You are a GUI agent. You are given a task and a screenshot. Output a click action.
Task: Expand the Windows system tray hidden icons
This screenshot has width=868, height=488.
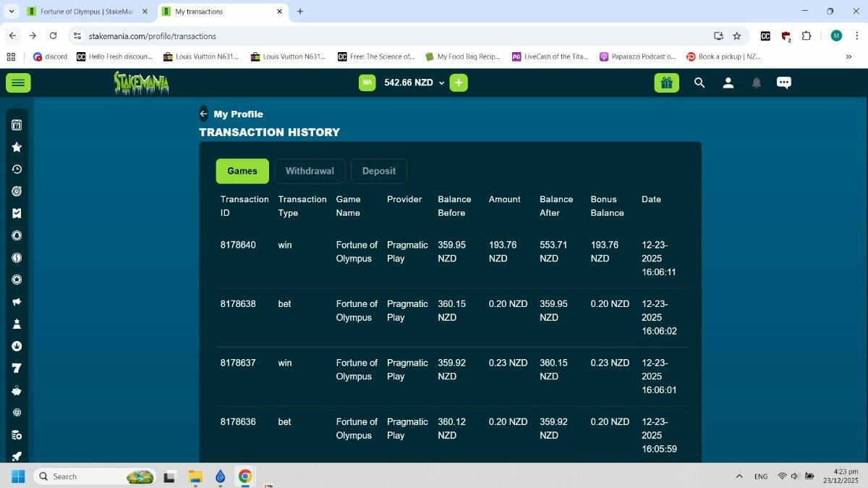pyautogui.click(x=739, y=476)
